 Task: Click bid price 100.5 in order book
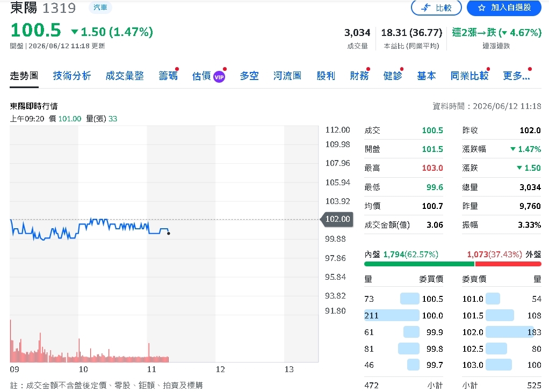tap(432, 299)
